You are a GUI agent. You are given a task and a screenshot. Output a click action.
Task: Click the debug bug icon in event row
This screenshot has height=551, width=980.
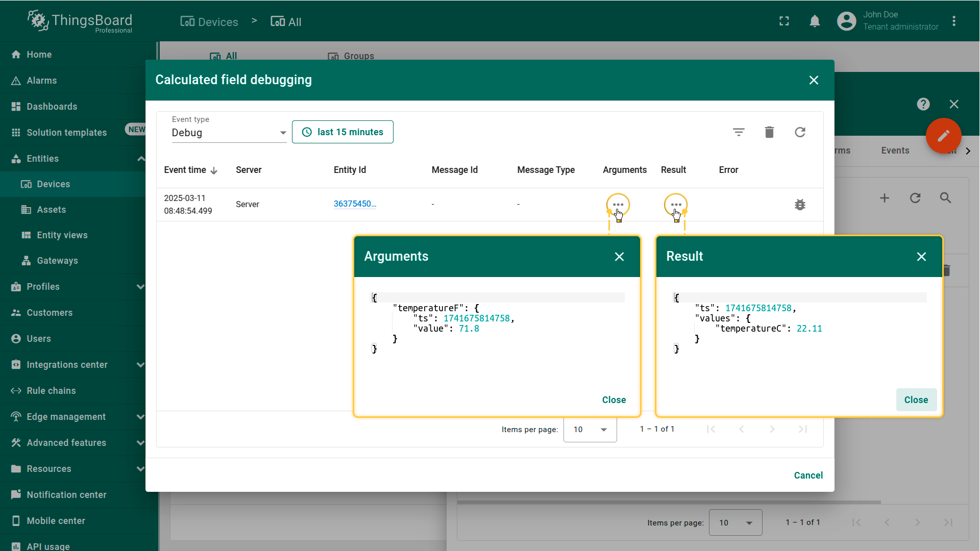(x=800, y=205)
